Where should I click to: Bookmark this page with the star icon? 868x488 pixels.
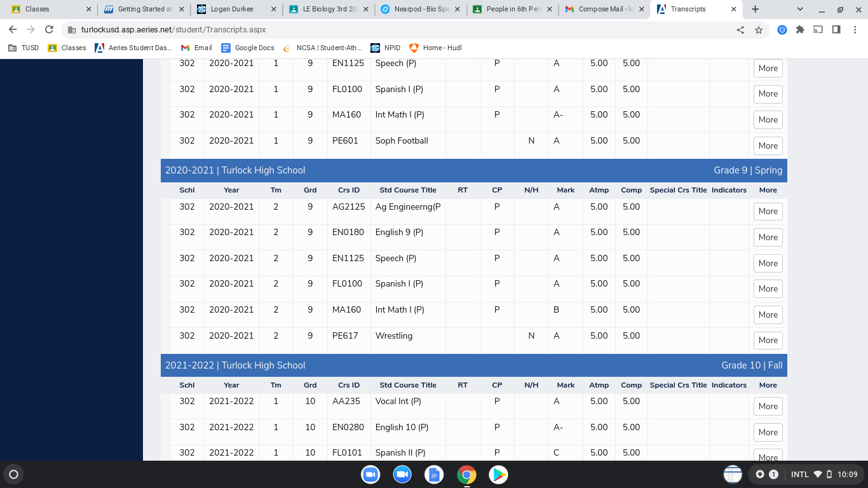pyautogui.click(x=759, y=30)
